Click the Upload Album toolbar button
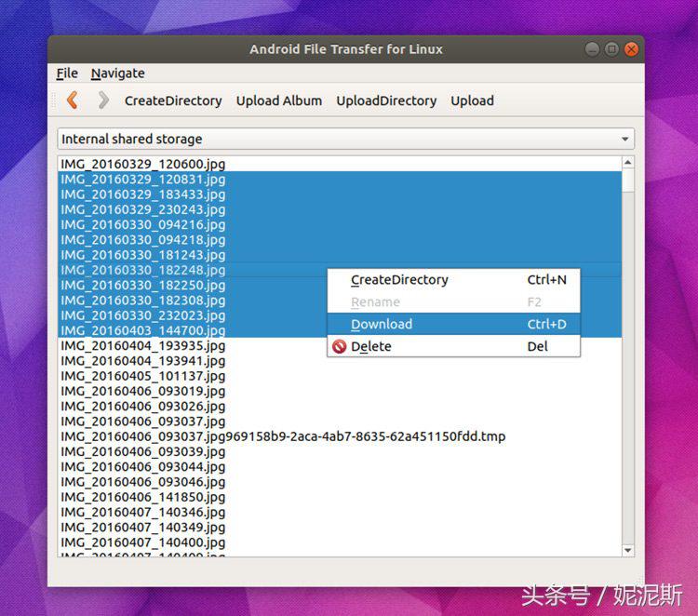This screenshot has width=698, height=616. [279, 100]
